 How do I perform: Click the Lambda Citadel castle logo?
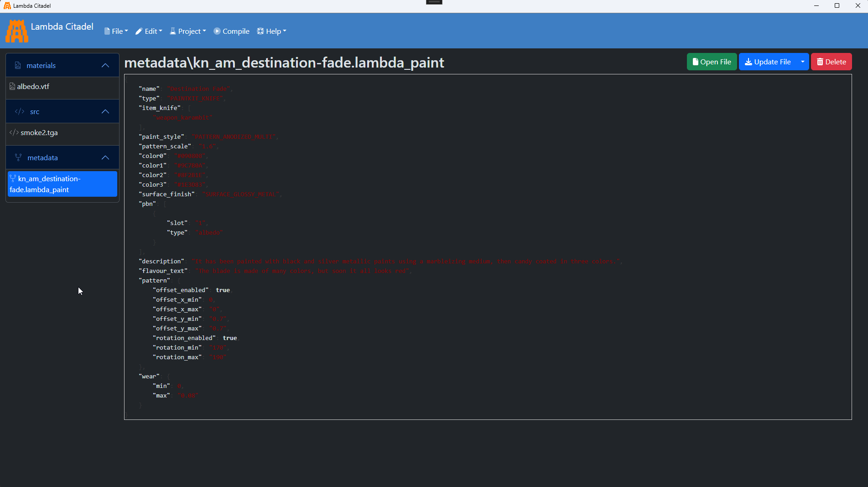click(x=17, y=31)
